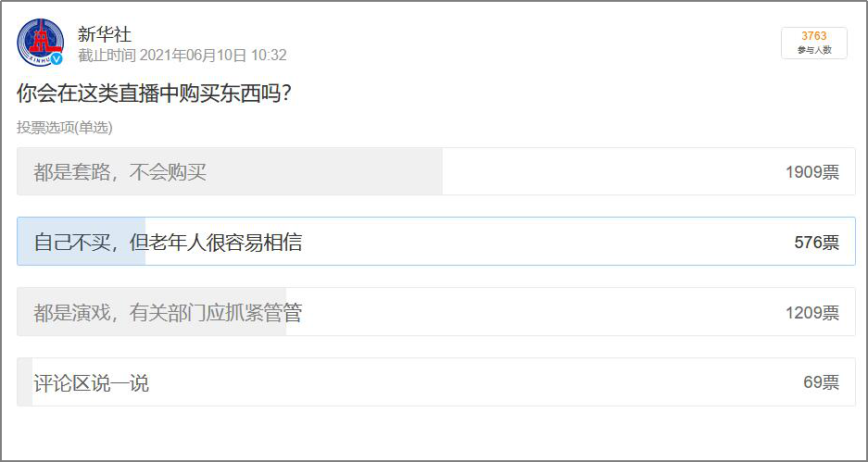
Task: Open the 新华社 account name link
Action: pos(105,35)
